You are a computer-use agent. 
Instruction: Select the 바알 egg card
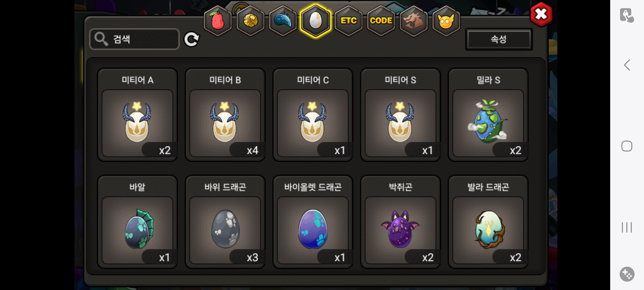(x=137, y=222)
